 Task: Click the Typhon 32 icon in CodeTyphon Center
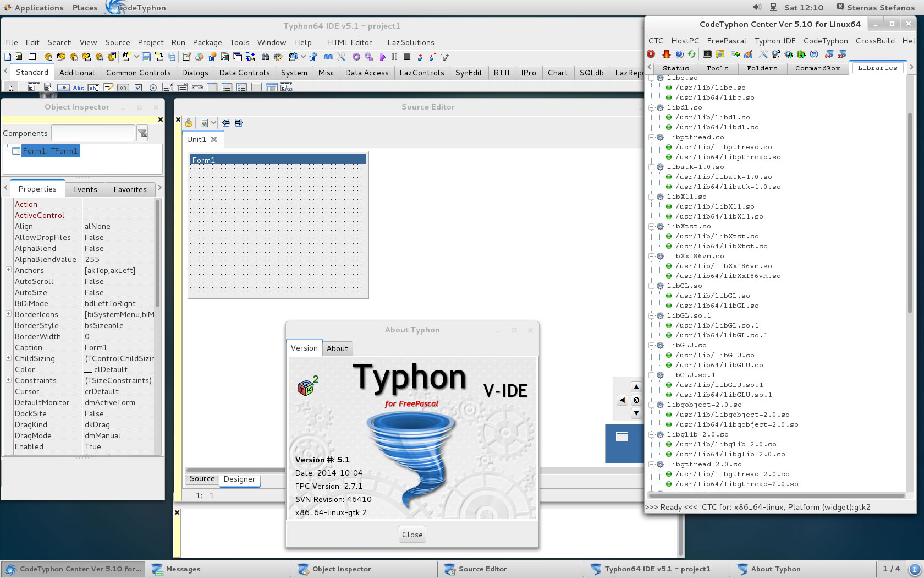click(842, 54)
